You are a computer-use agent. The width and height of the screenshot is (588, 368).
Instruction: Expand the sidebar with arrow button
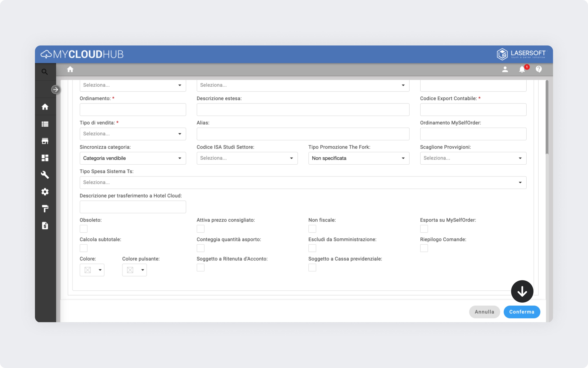56,90
